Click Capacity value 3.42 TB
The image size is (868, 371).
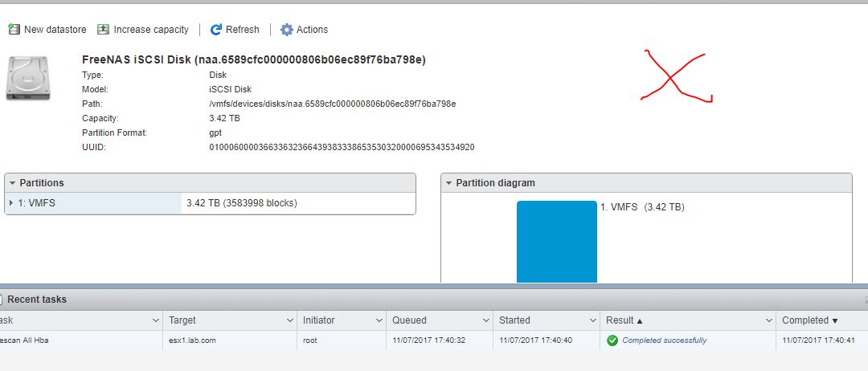click(224, 118)
